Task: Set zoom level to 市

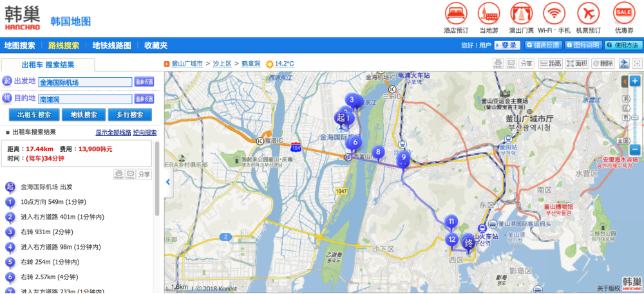Action: 625,117
